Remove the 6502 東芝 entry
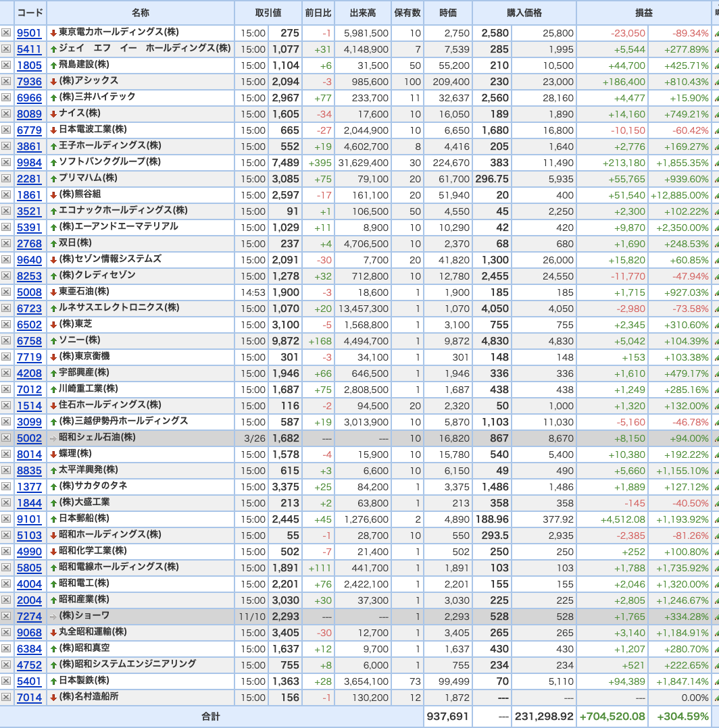Screen dimensions: 719x728 point(5,325)
